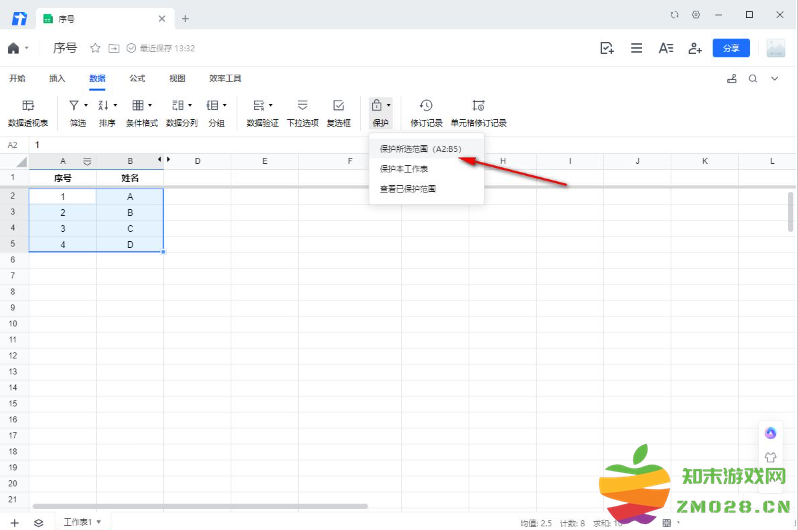Screen dimensions: 798x530
Task: Choose 查看已保护范围 from the menu
Action: [x=408, y=188]
